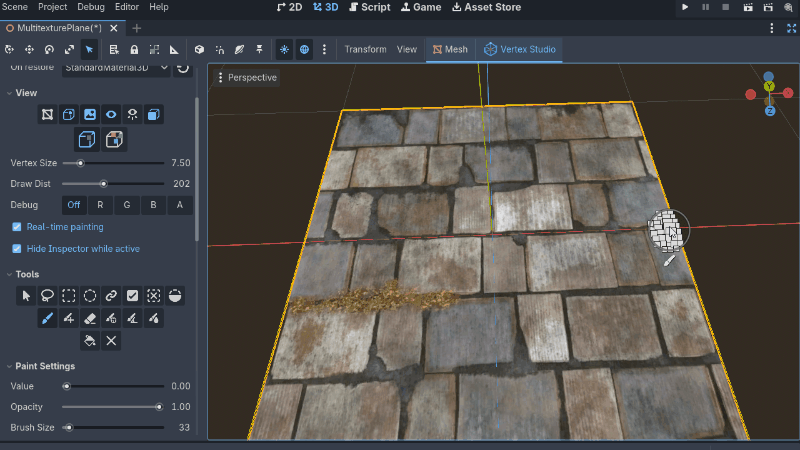Click the ruler measure tool icon
Viewport: 800px width, 450px height.
coord(174,49)
